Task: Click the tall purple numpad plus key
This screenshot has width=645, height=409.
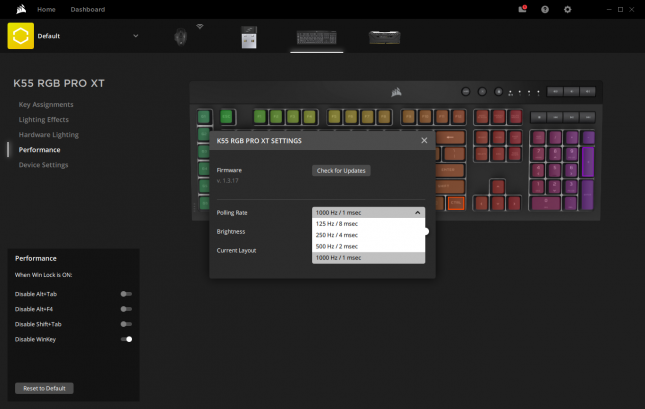Action: click(x=588, y=162)
